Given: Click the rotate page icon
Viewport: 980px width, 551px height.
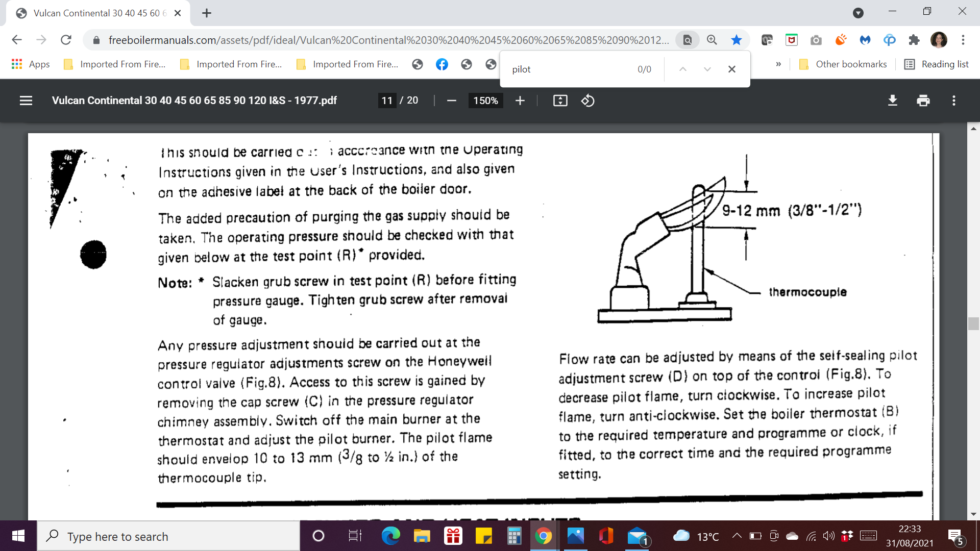Looking at the screenshot, I should point(587,101).
